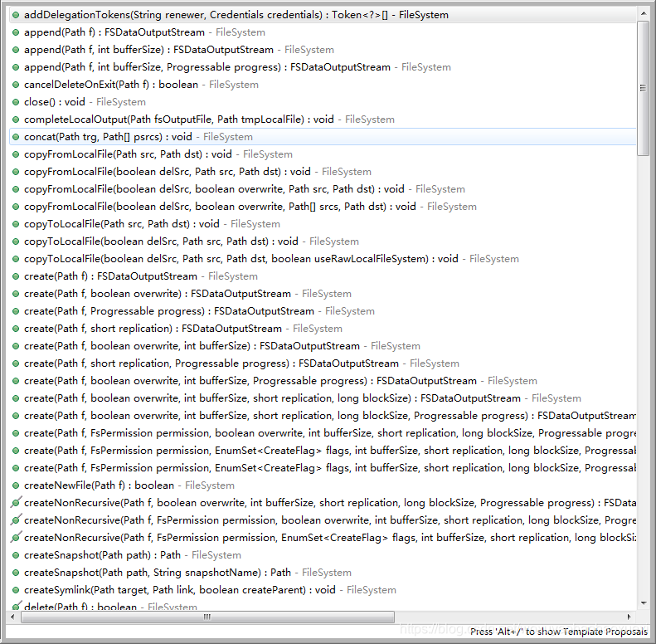Click the icon beside create(Path f, Progressable progress)

pos(16,311)
